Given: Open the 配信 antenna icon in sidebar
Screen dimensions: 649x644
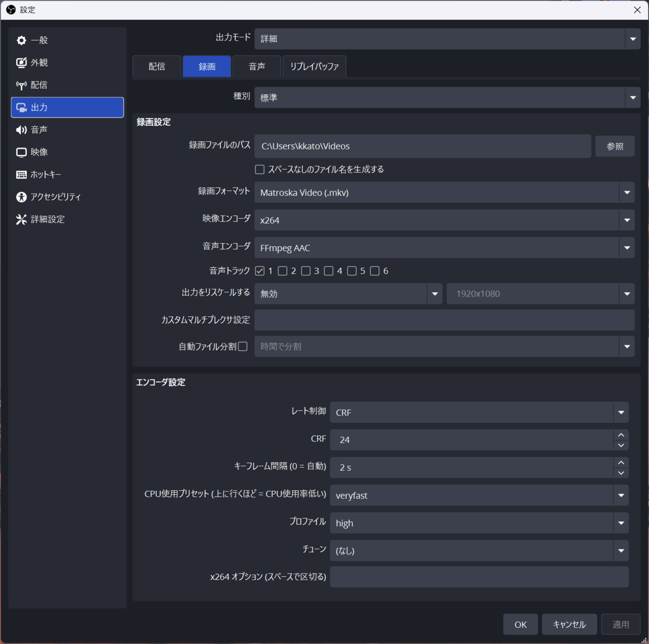Looking at the screenshot, I should pyautogui.click(x=22, y=85).
